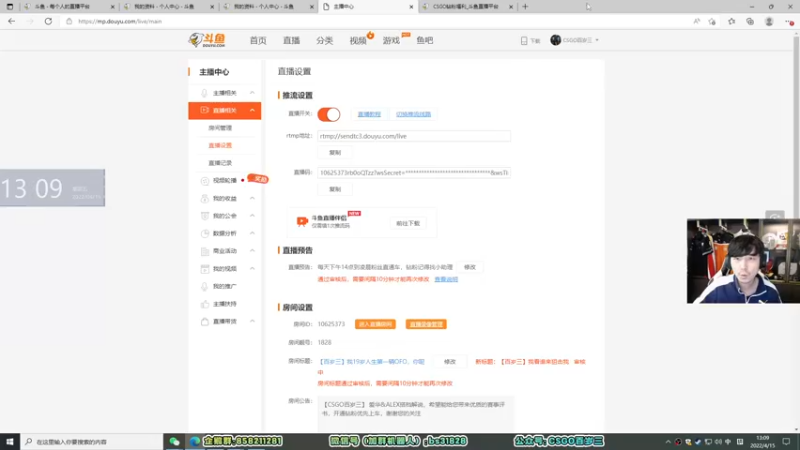
Task: Click the 数据分析 chart icon
Action: [205, 233]
